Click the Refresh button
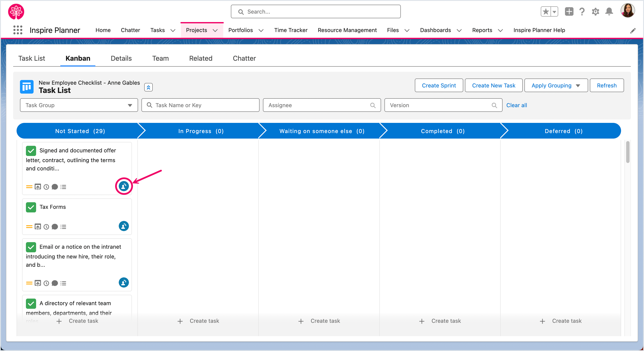The height and width of the screenshot is (351, 644). pos(607,86)
